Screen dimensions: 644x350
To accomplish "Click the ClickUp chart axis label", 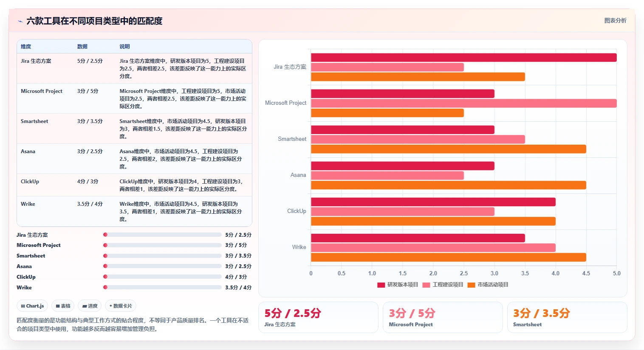I will pos(297,211).
